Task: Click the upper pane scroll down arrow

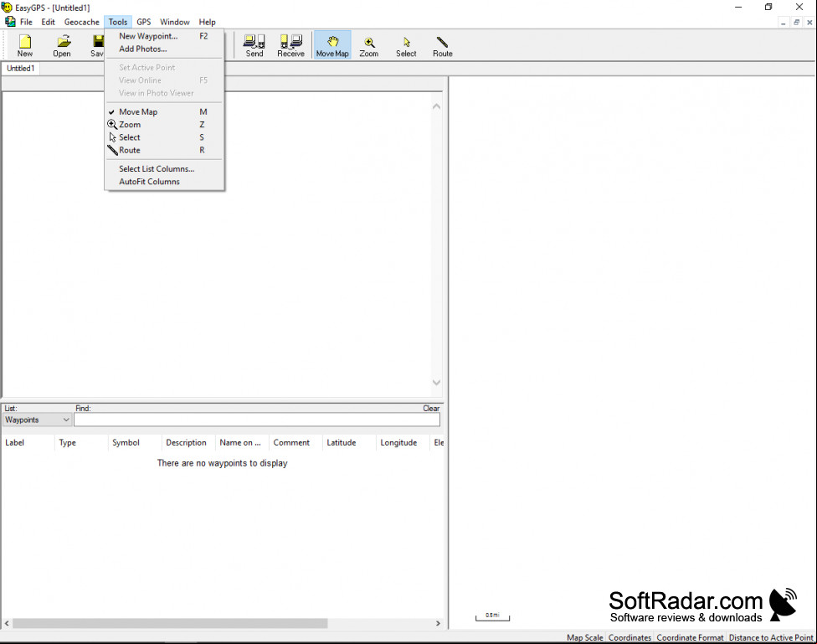Action: pyautogui.click(x=437, y=382)
